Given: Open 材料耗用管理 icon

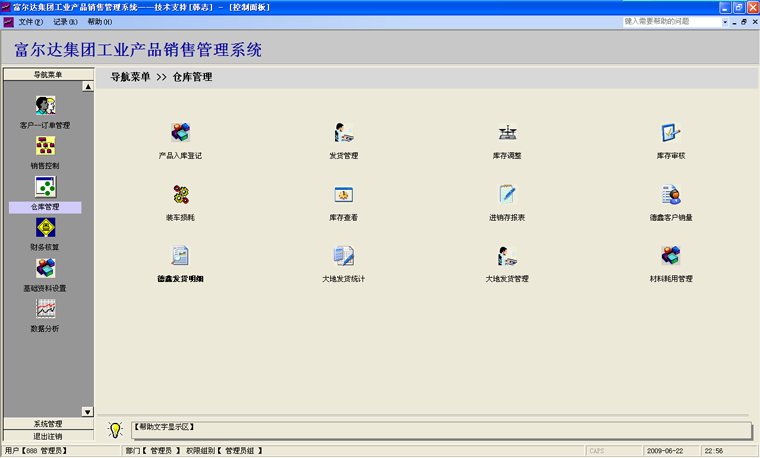Looking at the screenshot, I should point(671,255).
